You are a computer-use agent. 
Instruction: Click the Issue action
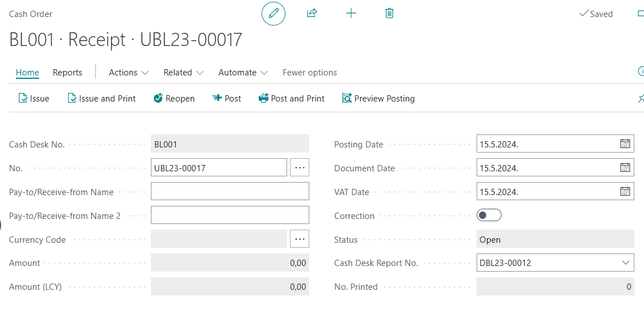pyautogui.click(x=33, y=99)
